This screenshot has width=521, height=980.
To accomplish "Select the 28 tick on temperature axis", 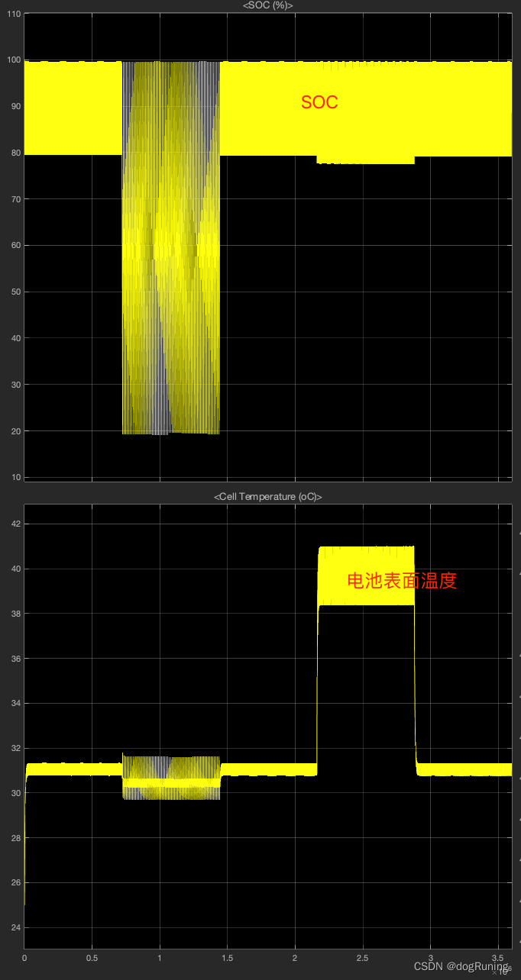I will tap(15, 838).
